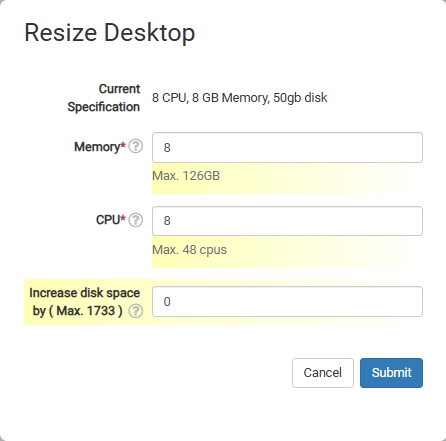Click the Memory field label text
Image resolution: width=446 pixels, height=441 pixels.
(97, 147)
